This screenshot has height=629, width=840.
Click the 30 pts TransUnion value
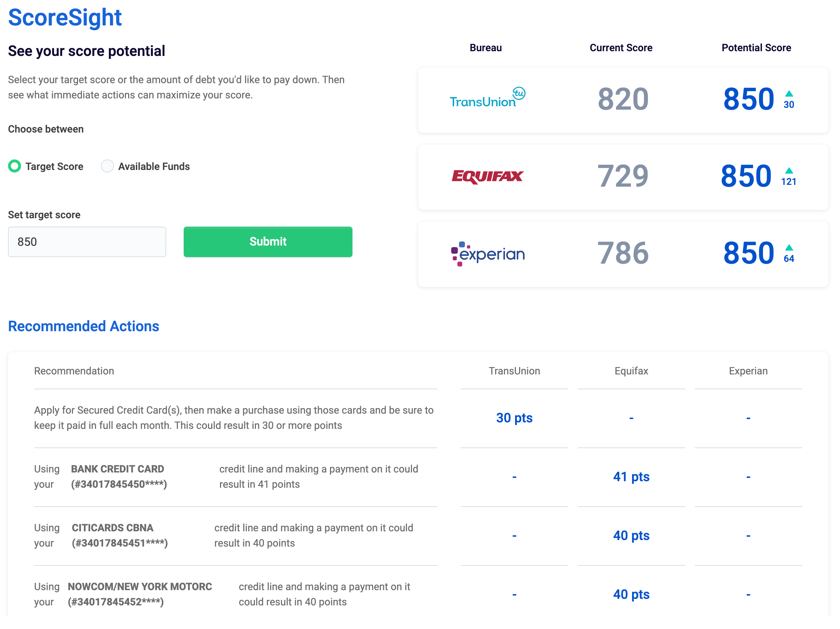click(x=514, y=418)
